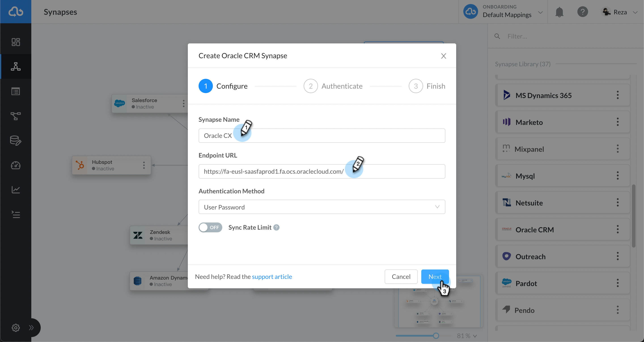Click the Endpoint URL input field
This screenshot has height=342, width=644.
(x=322, y=171)
